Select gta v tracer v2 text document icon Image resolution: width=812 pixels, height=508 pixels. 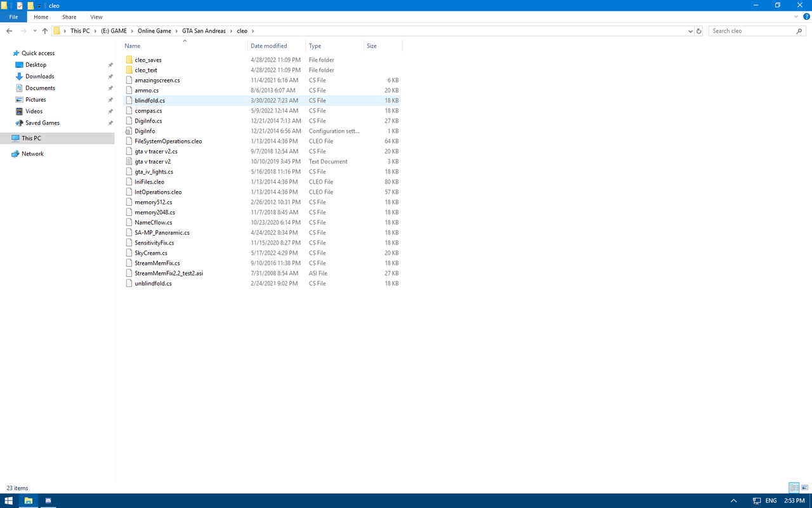pyautogui.click(x=129, y=161)
